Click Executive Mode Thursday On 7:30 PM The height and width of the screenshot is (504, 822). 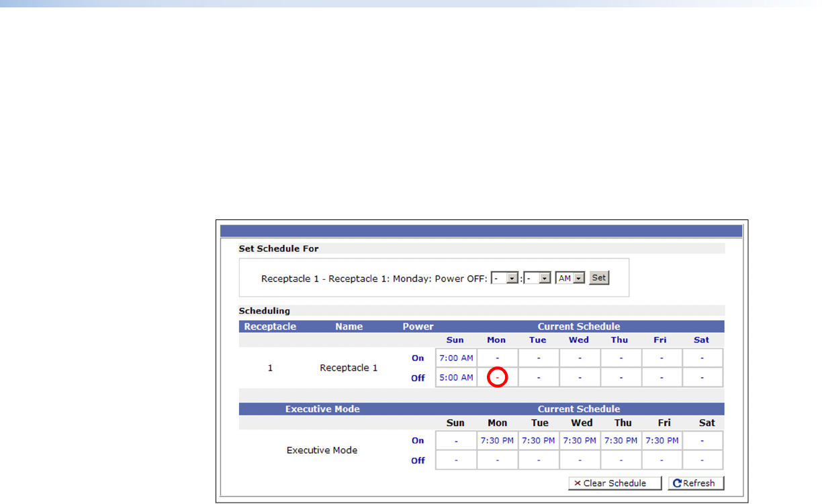pyautogui.click(x=621, y=441)
